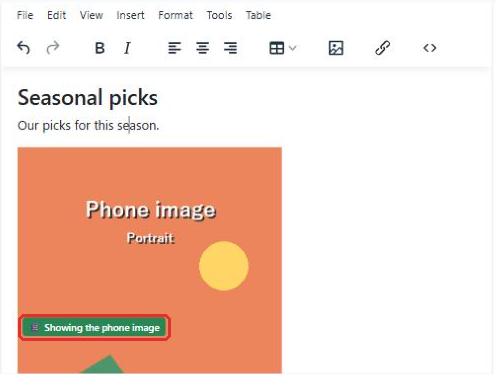Click the 'Portrait' caption in image
496x374 pixels.
click(x=150, y=238)
